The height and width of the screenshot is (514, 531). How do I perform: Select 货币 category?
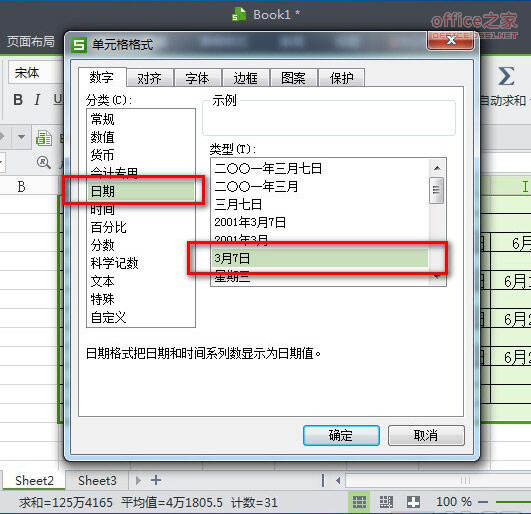point(141,155)
